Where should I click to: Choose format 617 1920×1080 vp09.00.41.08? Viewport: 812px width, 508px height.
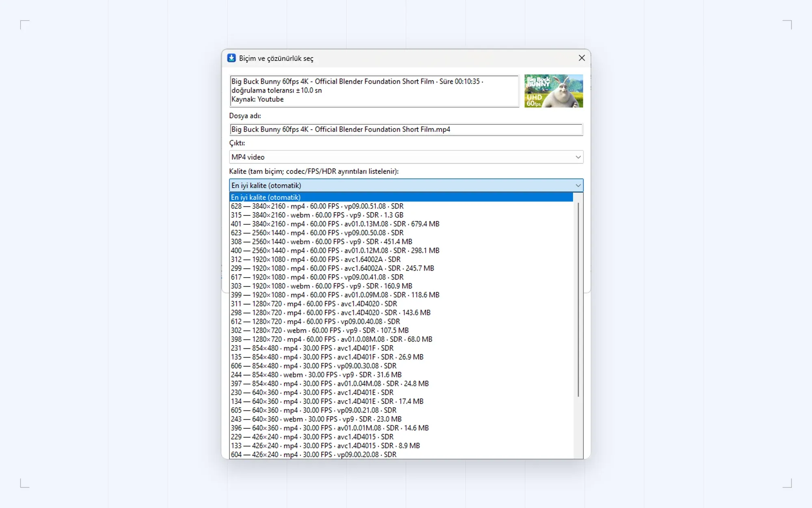click(x=401, y=277)
